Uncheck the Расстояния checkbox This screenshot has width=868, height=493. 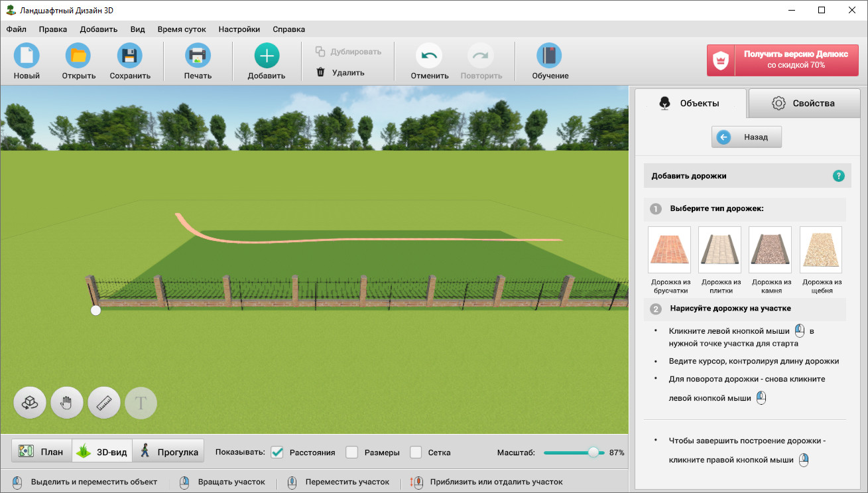click(x=278, y=453)
